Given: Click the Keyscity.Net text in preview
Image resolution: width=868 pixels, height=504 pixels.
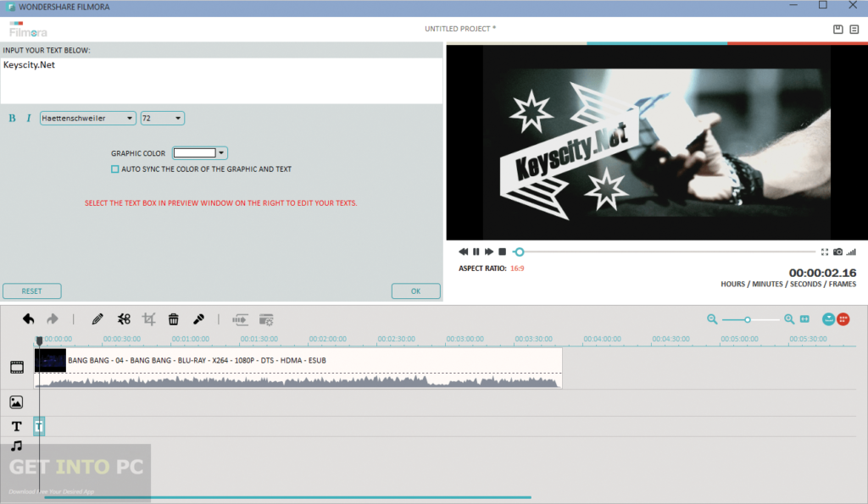Looking at the screenshot, I should 571,152.
